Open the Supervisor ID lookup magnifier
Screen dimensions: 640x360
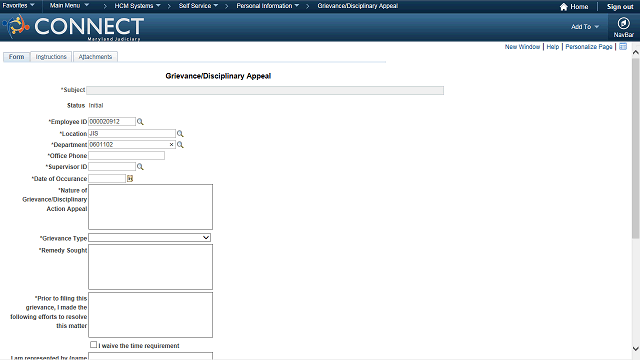pos(140,167)
